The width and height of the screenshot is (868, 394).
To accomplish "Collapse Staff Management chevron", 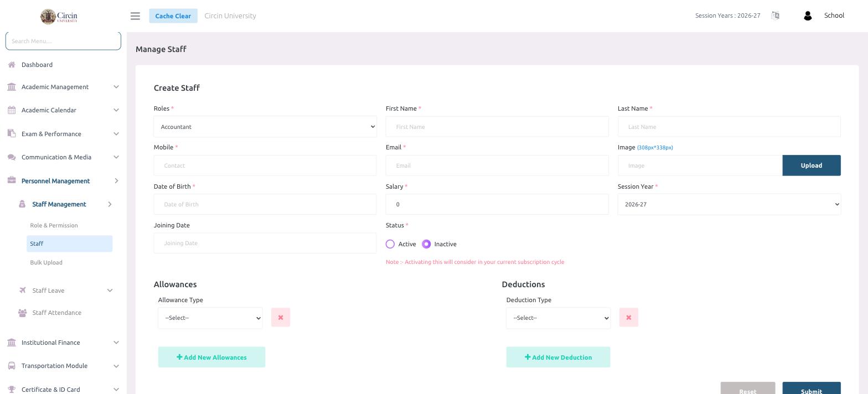I will click(110, 204).
